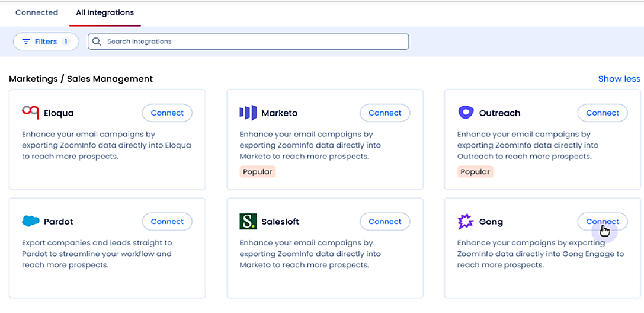This screenshot has height=313, width=644.
Task: Click the Marketo logo icon
Action: (x=248, y=113)
